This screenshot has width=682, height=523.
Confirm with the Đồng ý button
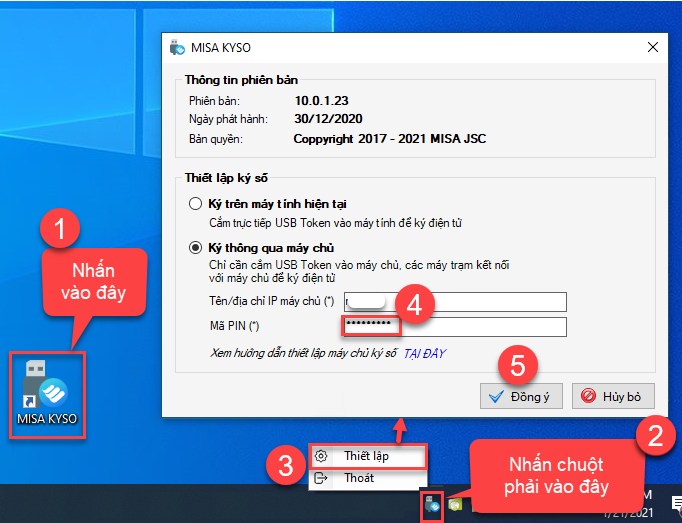pyautogui.click(x=521, y=396)
